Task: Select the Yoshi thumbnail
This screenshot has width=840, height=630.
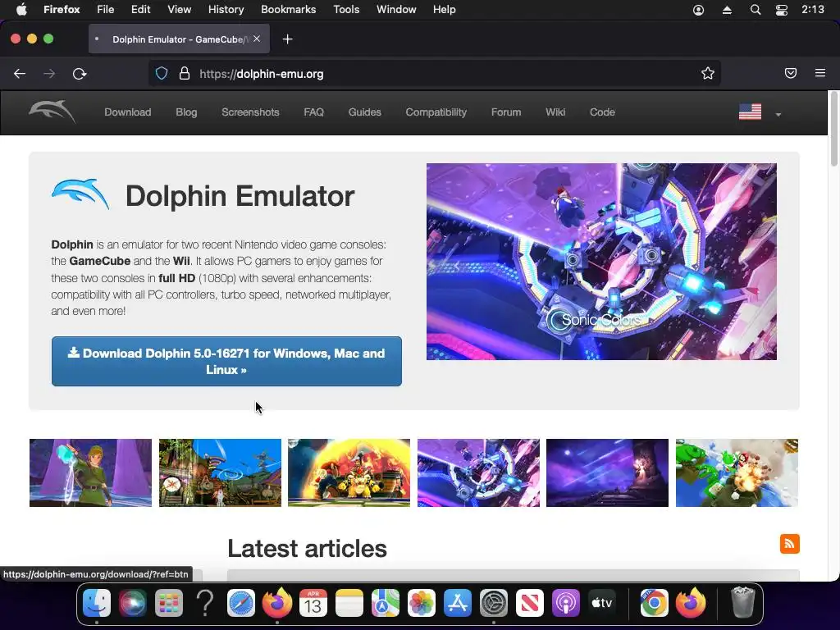Action: click(x=737, y=472)
